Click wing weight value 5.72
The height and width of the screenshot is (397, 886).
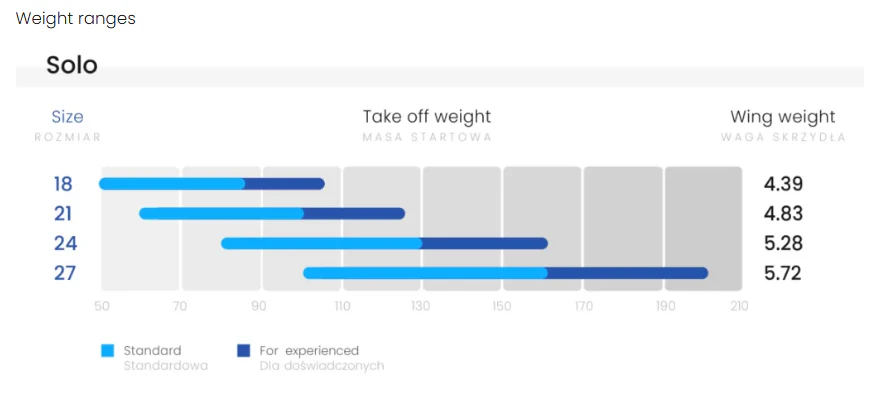click(x=783, y=273)
